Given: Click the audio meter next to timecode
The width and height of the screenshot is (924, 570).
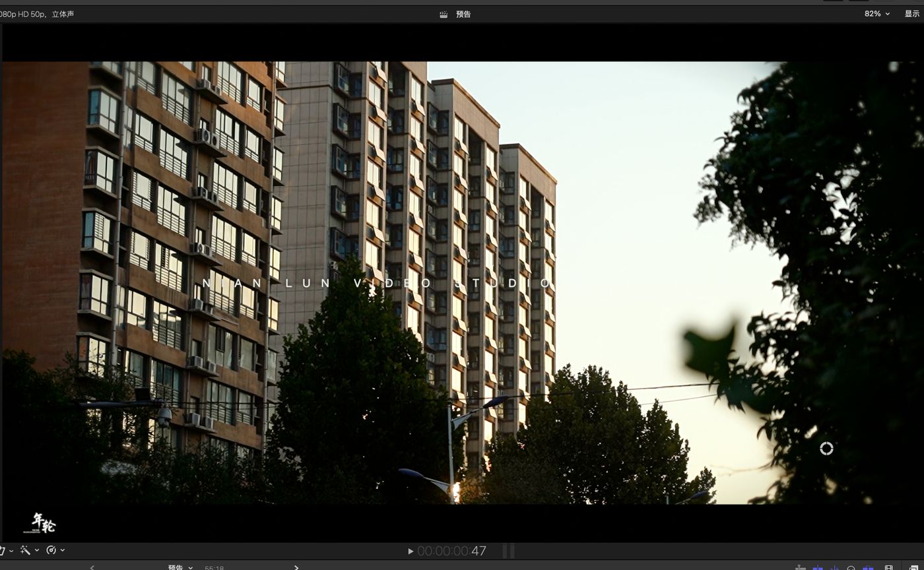Looking at the screenshot, I should (x=509, y=551).
